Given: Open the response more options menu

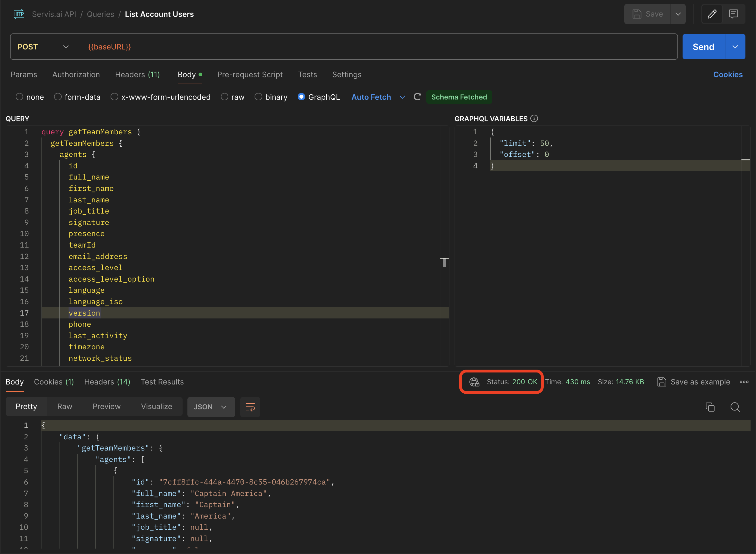Looking at the screenshot, I should click(x=744, y=382).
